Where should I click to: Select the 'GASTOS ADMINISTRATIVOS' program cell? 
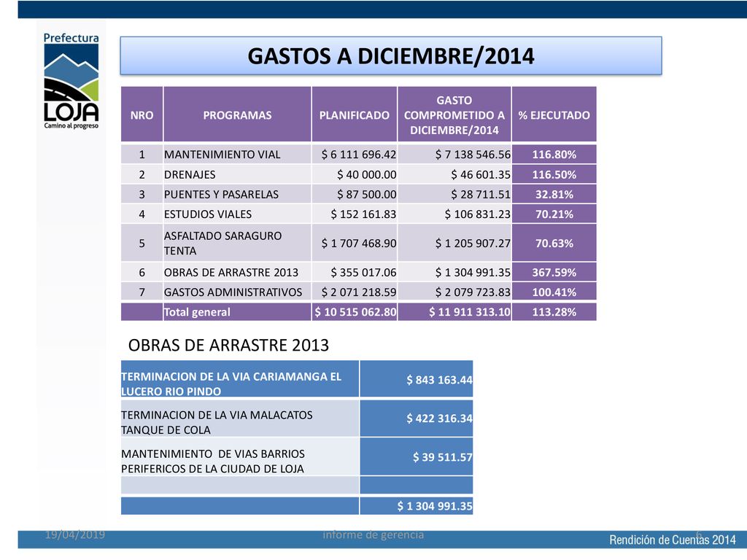237,292
